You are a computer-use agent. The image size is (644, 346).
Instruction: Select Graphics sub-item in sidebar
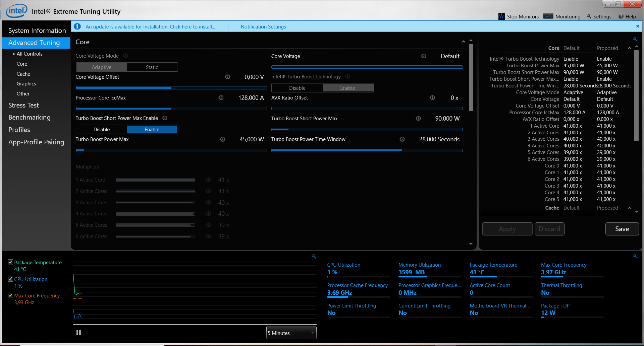click(26, 84)
